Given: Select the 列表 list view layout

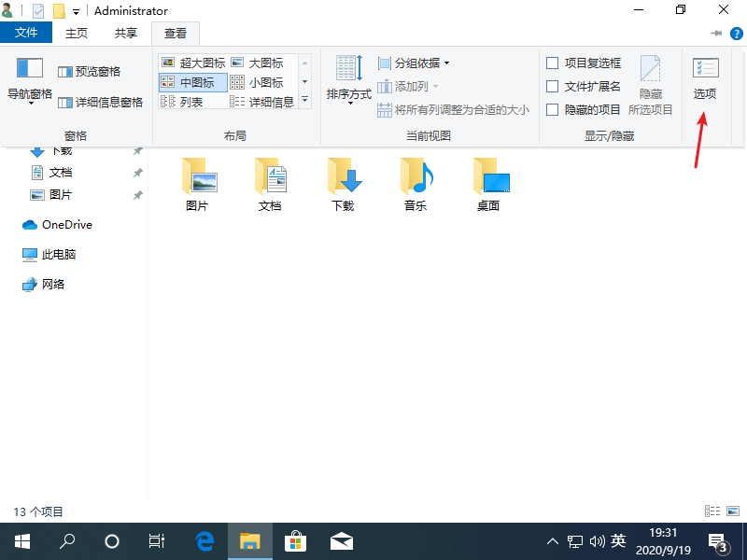Looking at the screenshot, I should [191, 101].
